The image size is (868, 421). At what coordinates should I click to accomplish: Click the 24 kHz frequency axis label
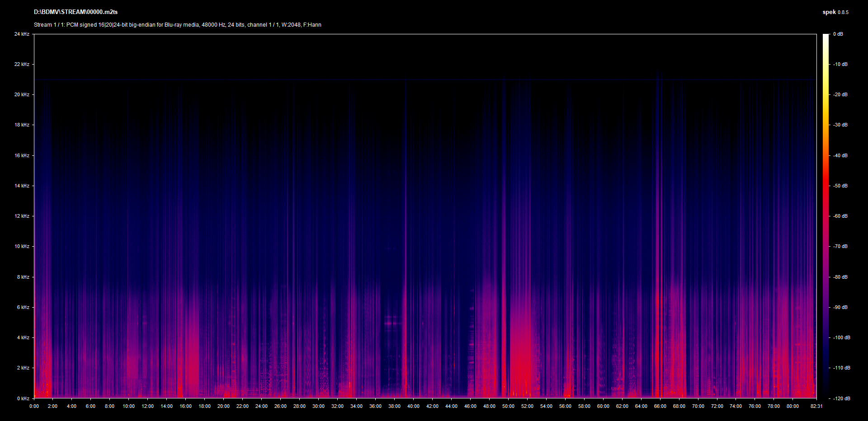pos(22,34)
